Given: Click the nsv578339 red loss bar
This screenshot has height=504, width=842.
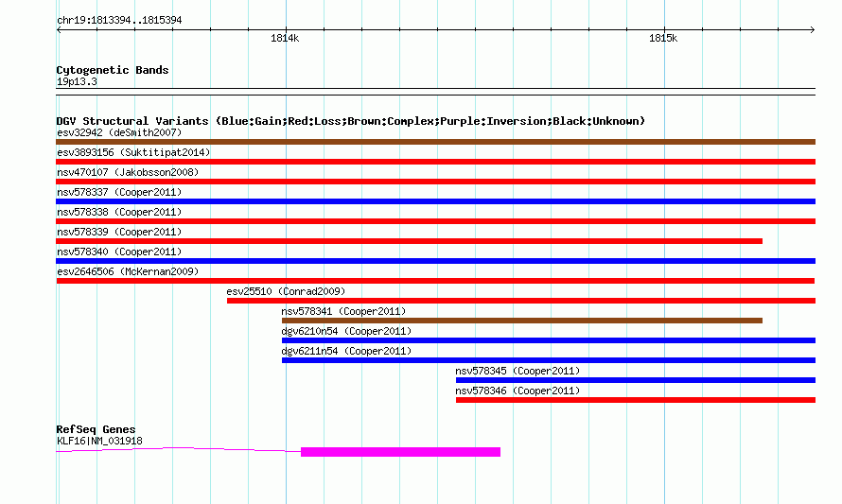Looking at the screenshot, I should click(410, 241).
